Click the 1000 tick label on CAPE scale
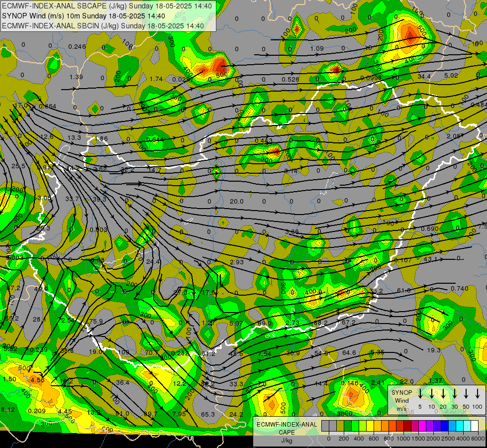 click(403, 439)
